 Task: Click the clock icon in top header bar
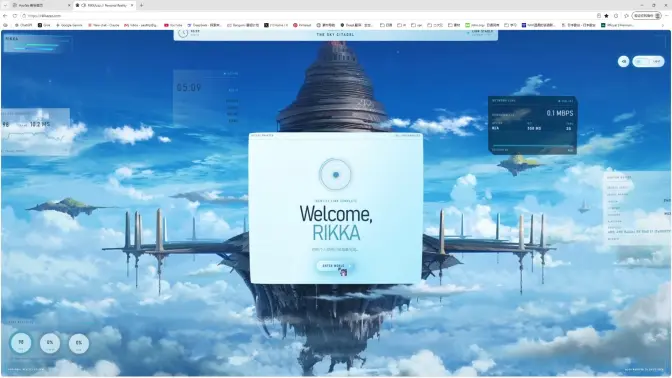pos(183,33)
